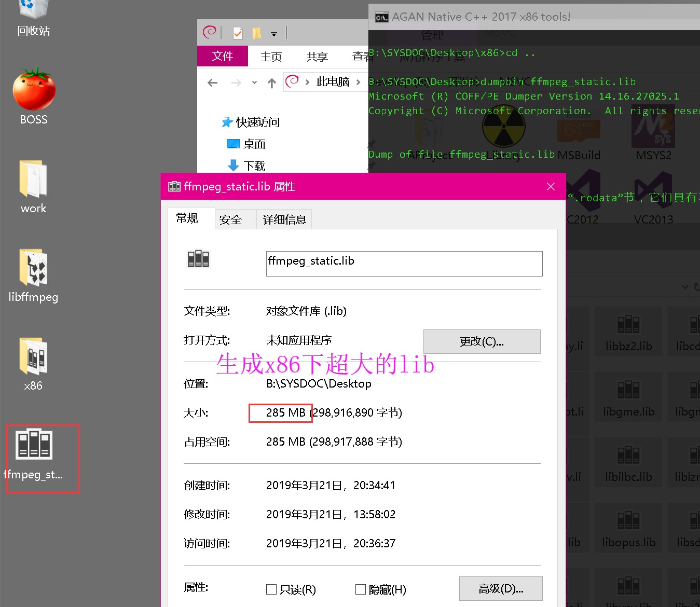Screen dimensions: 700x607
Task: Click the navigate up arrow in Explorer
Action: [271, 82]
